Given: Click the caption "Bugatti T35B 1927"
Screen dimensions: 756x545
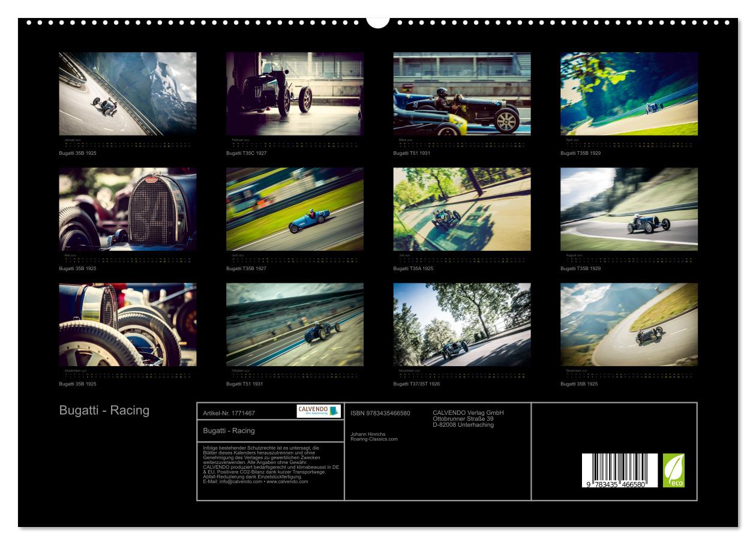Looking at the screenshot, I should [x=247, y=268].
